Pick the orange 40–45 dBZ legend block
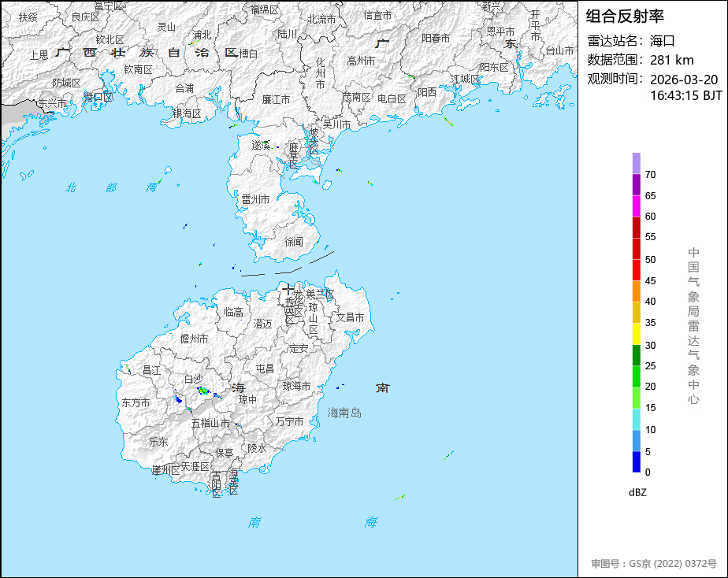This screenshot has height=578, width=728. click(636, 291)
